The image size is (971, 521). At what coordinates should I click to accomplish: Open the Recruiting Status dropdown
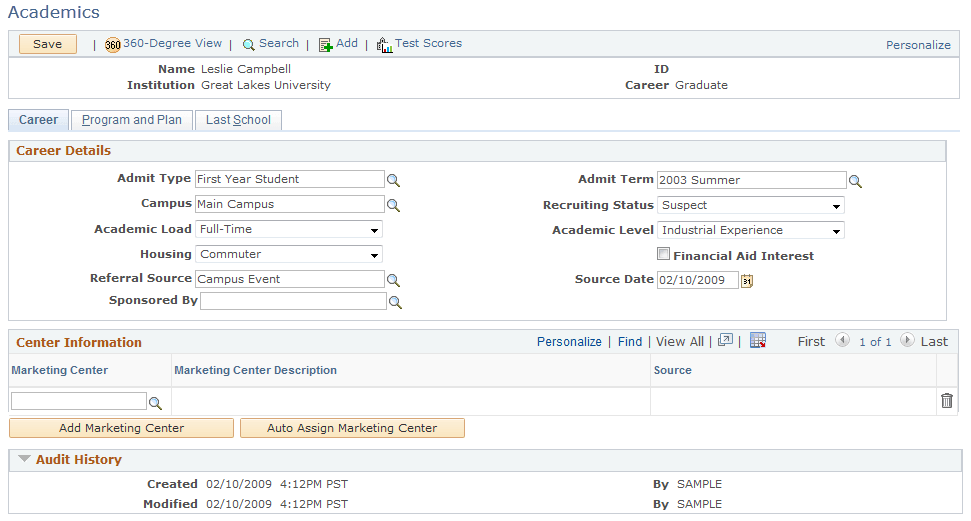[x=751, y=205]
